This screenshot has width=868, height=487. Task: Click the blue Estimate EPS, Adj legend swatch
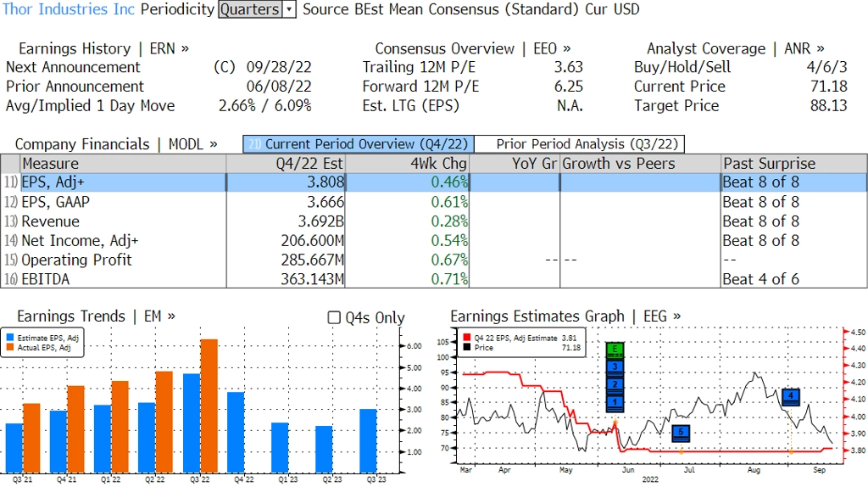[x=10, y=338]
